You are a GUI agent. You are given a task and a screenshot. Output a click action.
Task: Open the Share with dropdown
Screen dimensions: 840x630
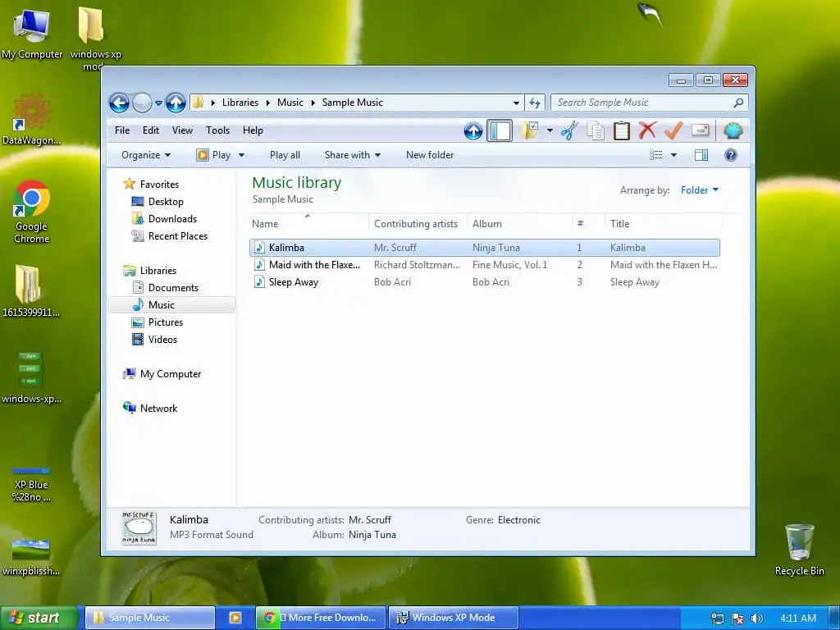click(x=353, y=155)
